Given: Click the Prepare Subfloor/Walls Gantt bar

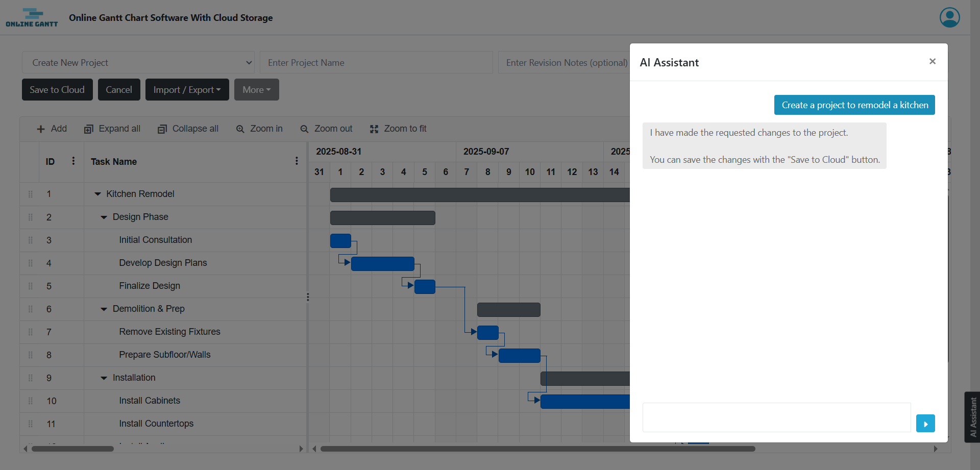Looking at the screenshot, I should [520, 355].
